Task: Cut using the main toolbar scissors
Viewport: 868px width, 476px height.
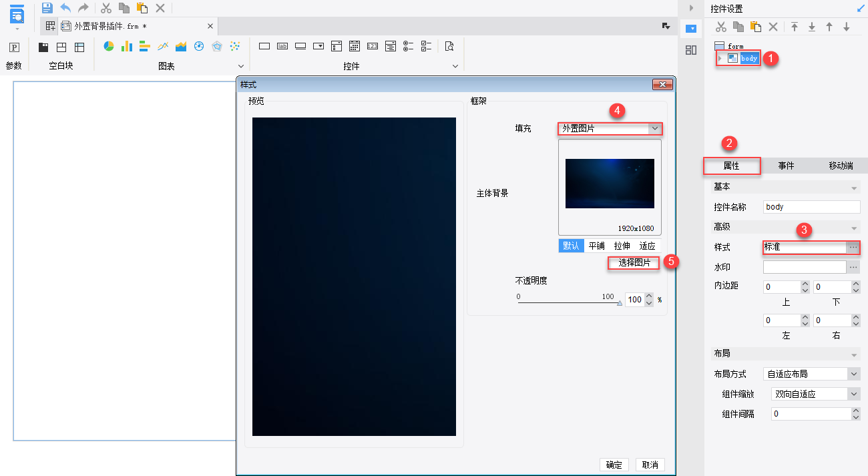Action: point(106,8)
